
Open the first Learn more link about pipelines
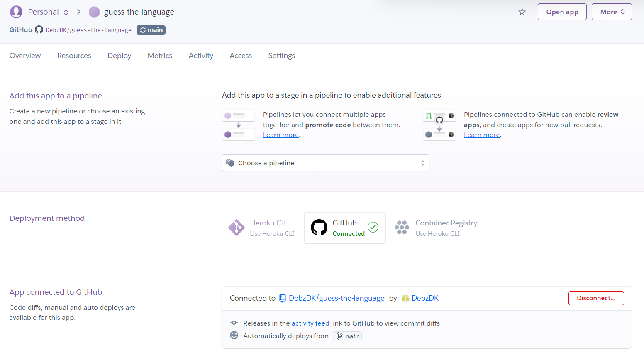[x=281, y=135]
